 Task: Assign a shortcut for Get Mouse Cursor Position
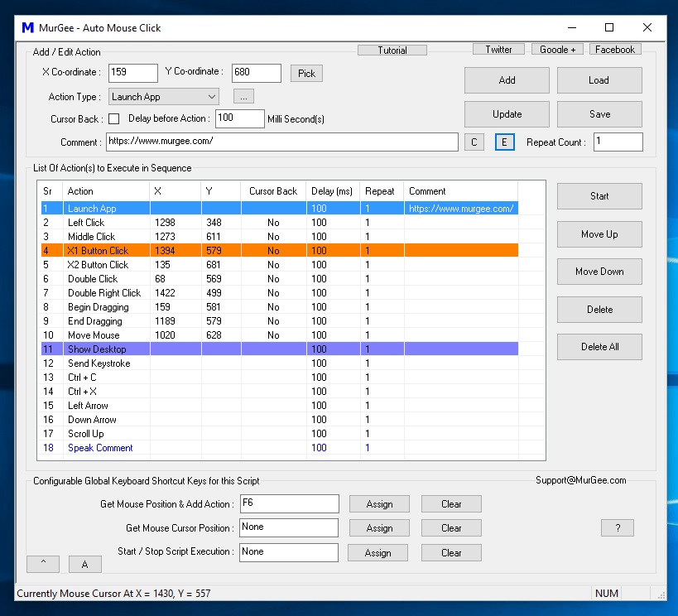point(377,527)
